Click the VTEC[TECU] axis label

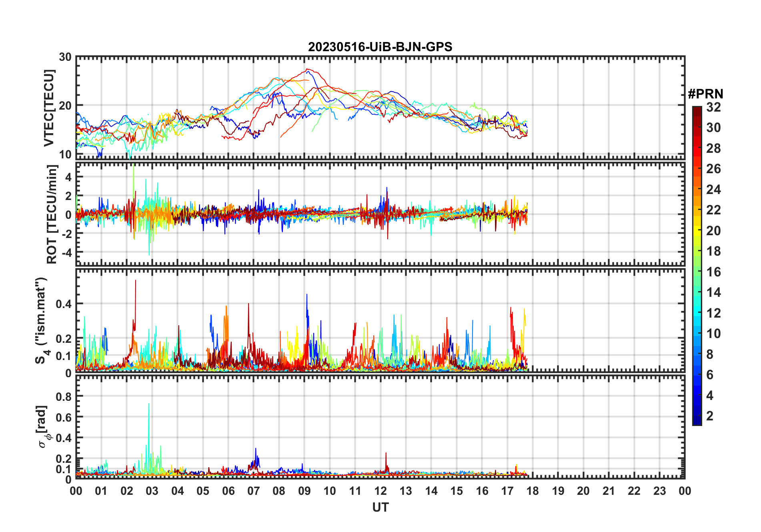click(x=49, y=108)
